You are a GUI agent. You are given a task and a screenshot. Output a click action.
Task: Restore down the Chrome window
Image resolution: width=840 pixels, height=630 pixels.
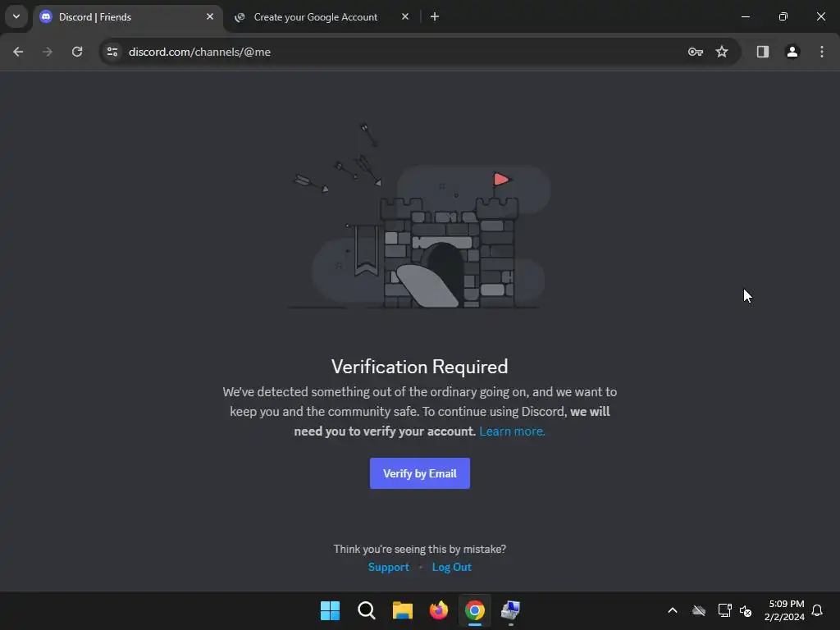coord(783,16)
